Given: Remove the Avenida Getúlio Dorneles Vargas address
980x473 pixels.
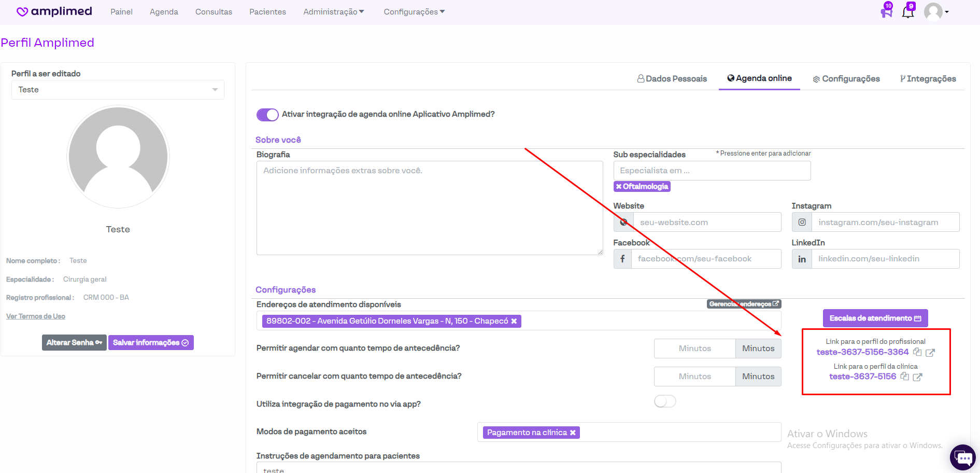Looking at the screenshot, I should (514, 322).
